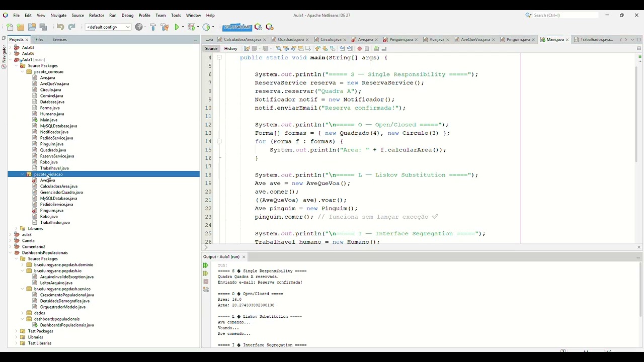Click the first profiler icon after memory bar
Screen dimensions: 644x362
pos(258,27)
